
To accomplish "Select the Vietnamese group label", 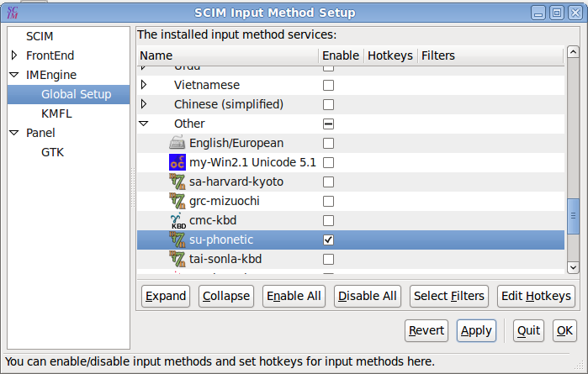I will coord(207,85).
